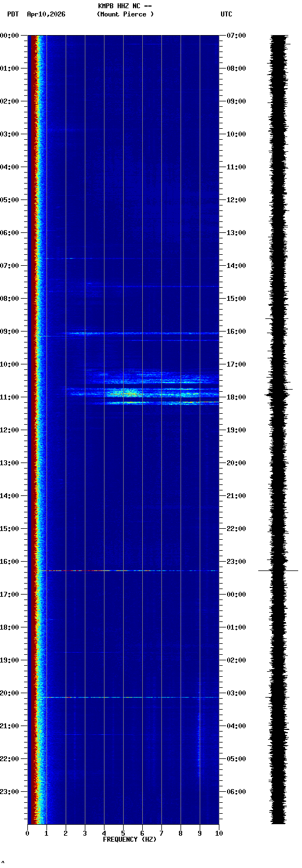Click the 10 Hz frequency tick label
The height and width of the screenshot is (868, 302).
tap(219, 833)
